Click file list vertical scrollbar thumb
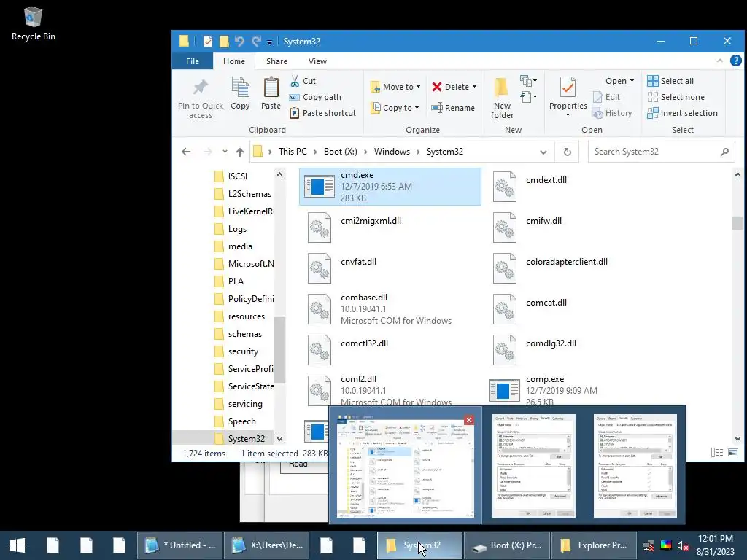This screenshot has height=560, width=747. coord(738,223)
